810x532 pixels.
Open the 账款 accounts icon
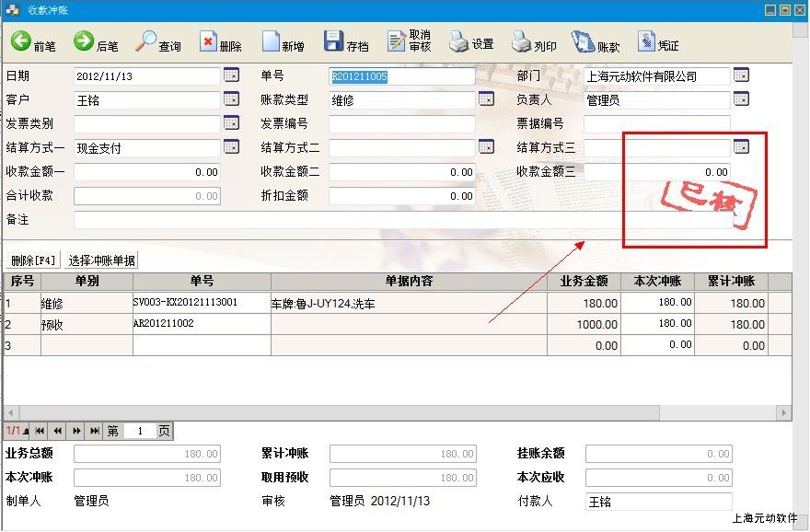tap(584, 42)
